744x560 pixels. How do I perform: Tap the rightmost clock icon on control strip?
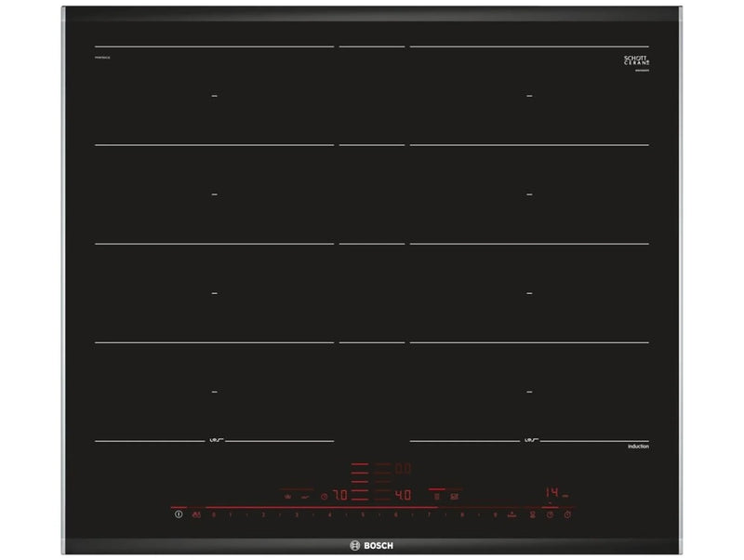(569, 514)
